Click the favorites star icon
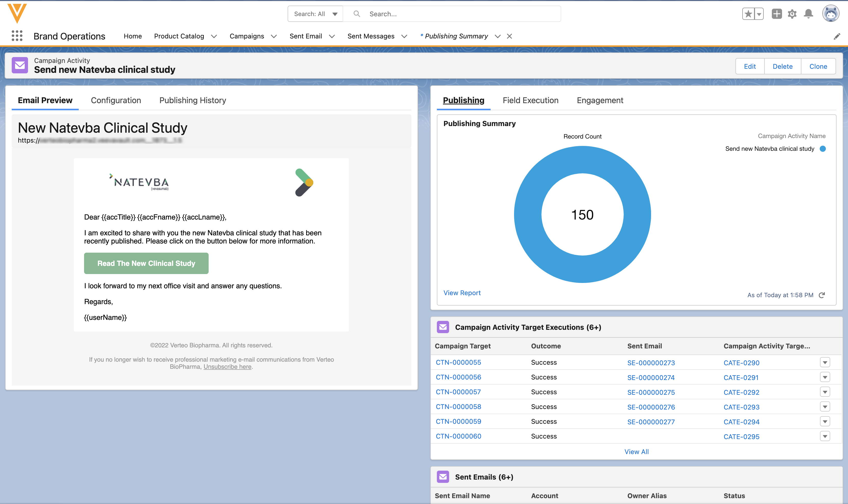Viewport: 848px width, 504px height. click(748, 14)
